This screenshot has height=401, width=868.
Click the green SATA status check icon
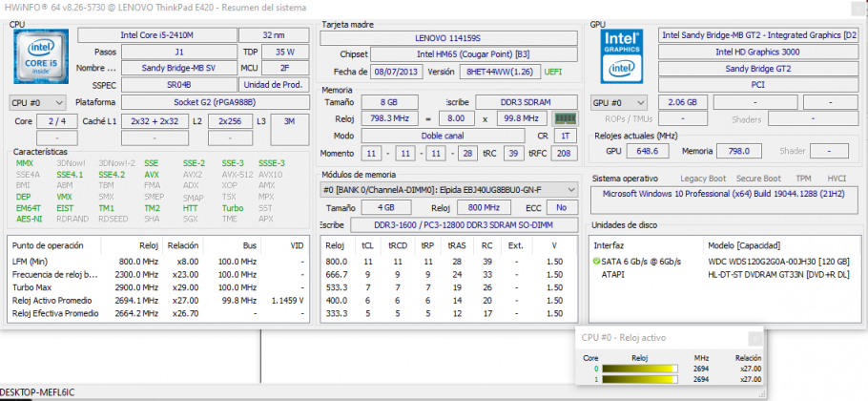tap(596, 262)
